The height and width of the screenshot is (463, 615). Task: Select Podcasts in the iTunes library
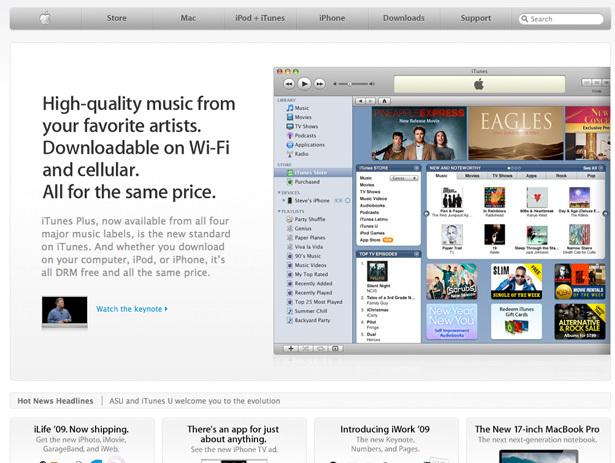pos(301,135)
